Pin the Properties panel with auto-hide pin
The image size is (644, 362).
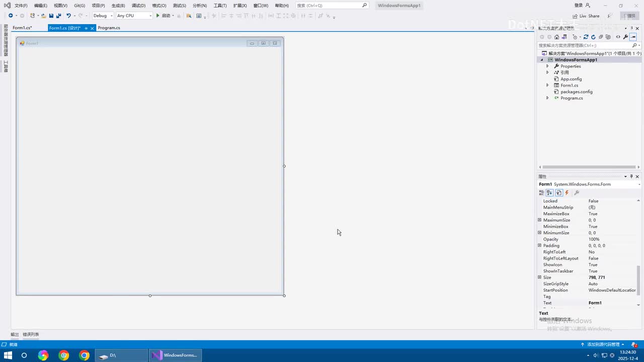click(631, 176)
